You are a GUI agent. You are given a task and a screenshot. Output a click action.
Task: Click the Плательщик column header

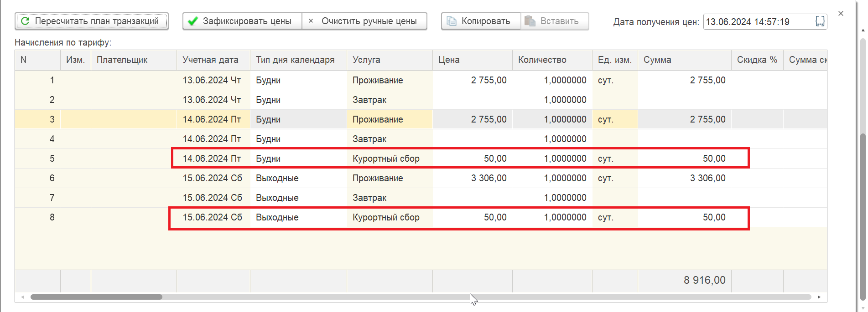(134, 60)
